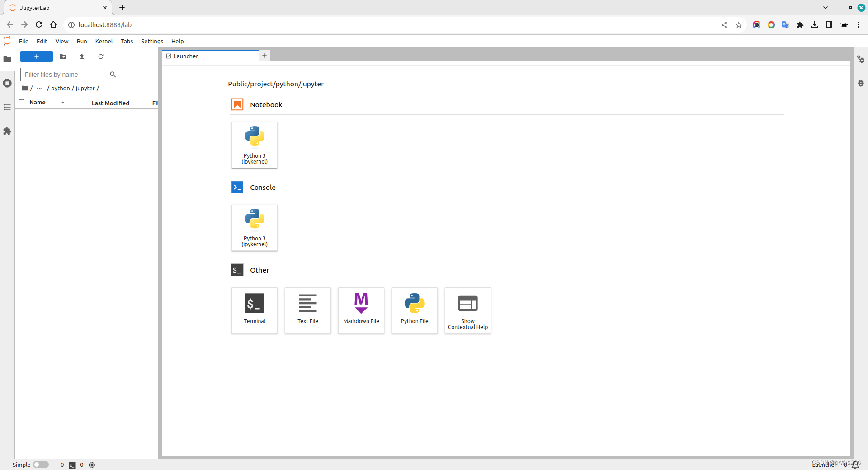Open the View menu
The height and width of the screenshot is (470, 868).
62,41
